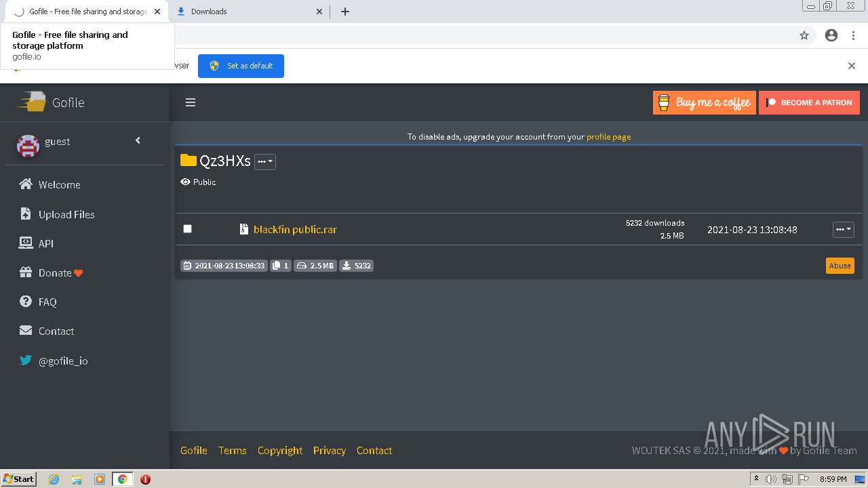Close the Gofile browser tab
Viewport: 868px width, 488px height.
[x=157, y=12]
